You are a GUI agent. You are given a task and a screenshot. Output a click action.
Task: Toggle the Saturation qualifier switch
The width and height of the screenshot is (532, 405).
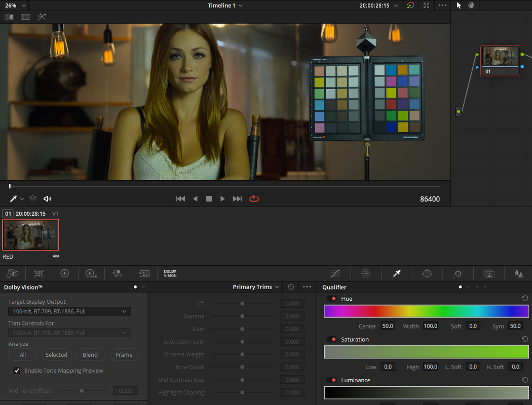pos(331,339)
